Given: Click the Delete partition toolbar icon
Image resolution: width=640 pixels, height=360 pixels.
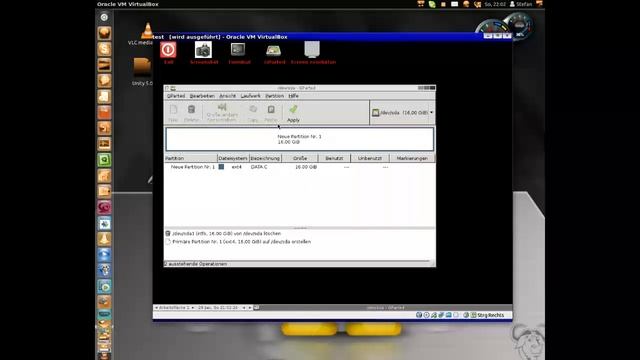Looking at the screenshot, I should coord(191,113).
